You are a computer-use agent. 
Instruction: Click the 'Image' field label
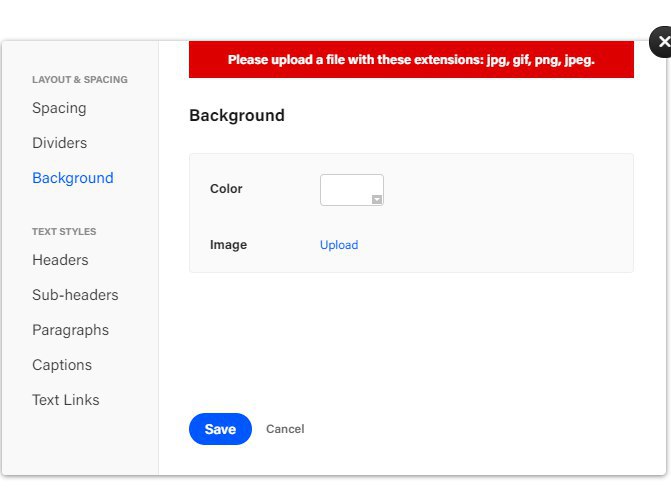point(229,245)
